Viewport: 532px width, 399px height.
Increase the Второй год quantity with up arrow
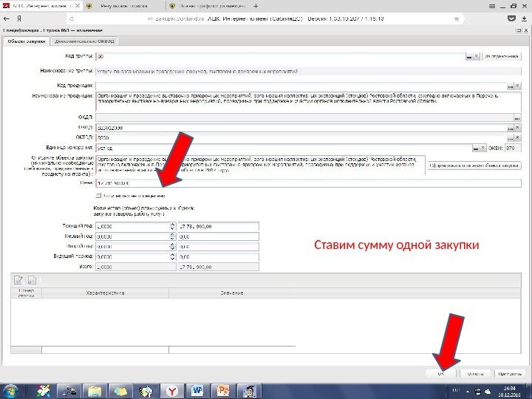pos(172,245)
